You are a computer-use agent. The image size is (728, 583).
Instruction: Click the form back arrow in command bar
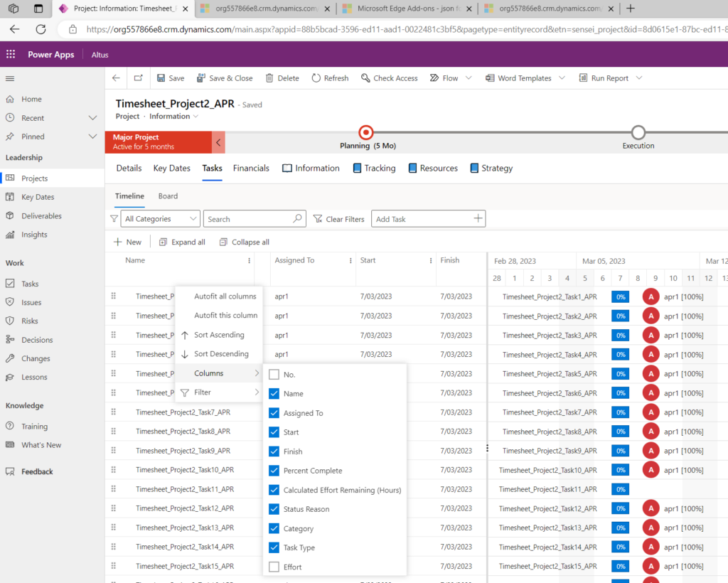tap(116, 78)
